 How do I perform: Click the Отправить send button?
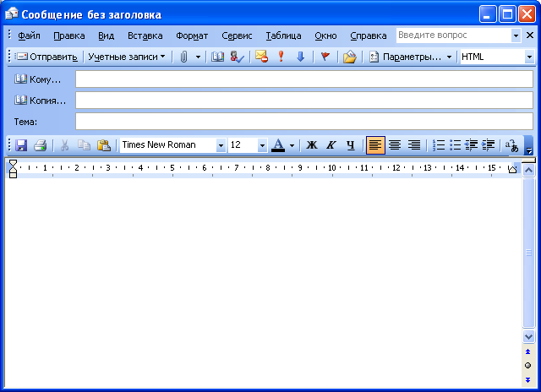[x=47, y=57]
